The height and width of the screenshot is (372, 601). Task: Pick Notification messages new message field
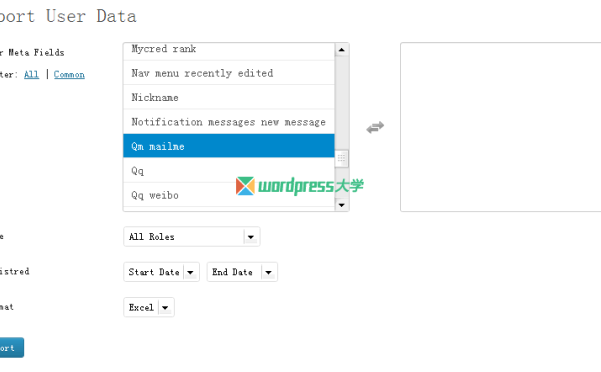(x=229, y=122)
